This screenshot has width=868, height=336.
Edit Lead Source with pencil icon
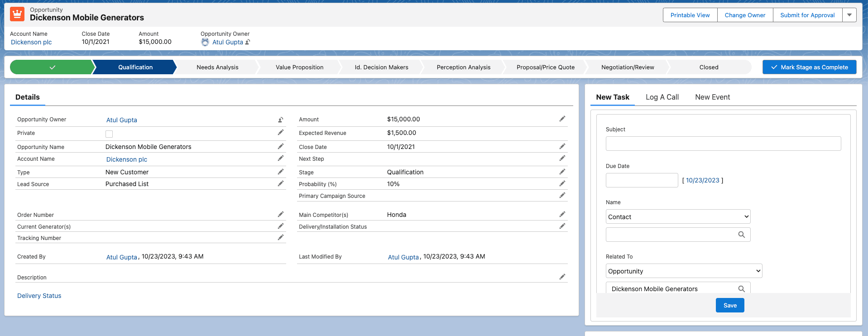(x=281, y=183)
